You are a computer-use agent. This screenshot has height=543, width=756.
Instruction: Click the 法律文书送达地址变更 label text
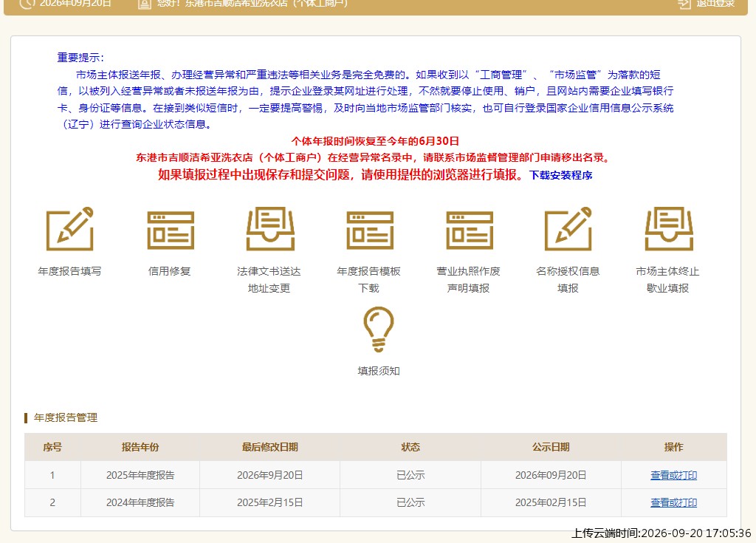pos(269,279)
